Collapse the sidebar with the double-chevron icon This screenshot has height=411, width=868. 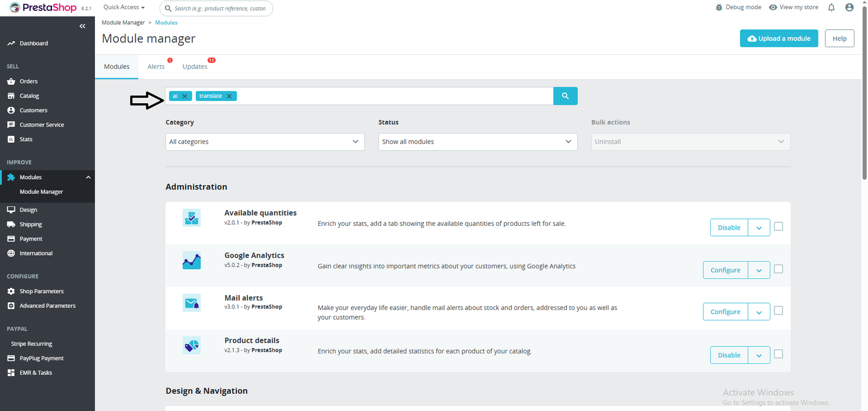point(82,26)
